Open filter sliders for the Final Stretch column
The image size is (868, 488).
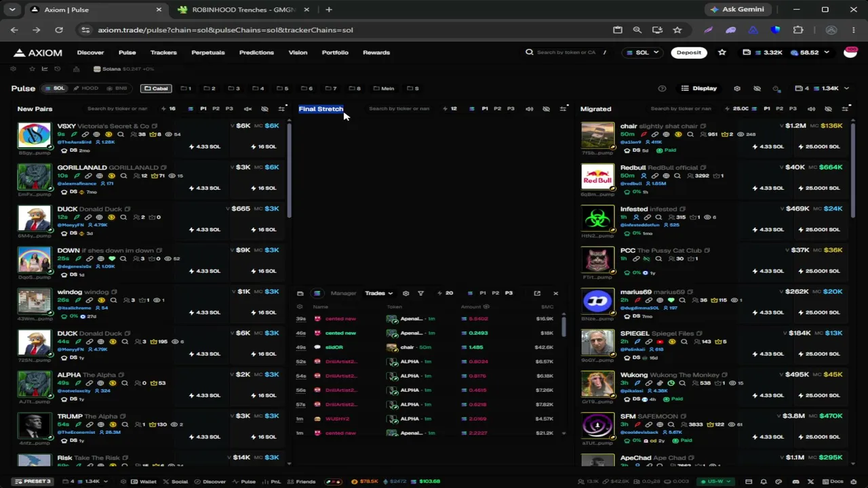(564, 108)
